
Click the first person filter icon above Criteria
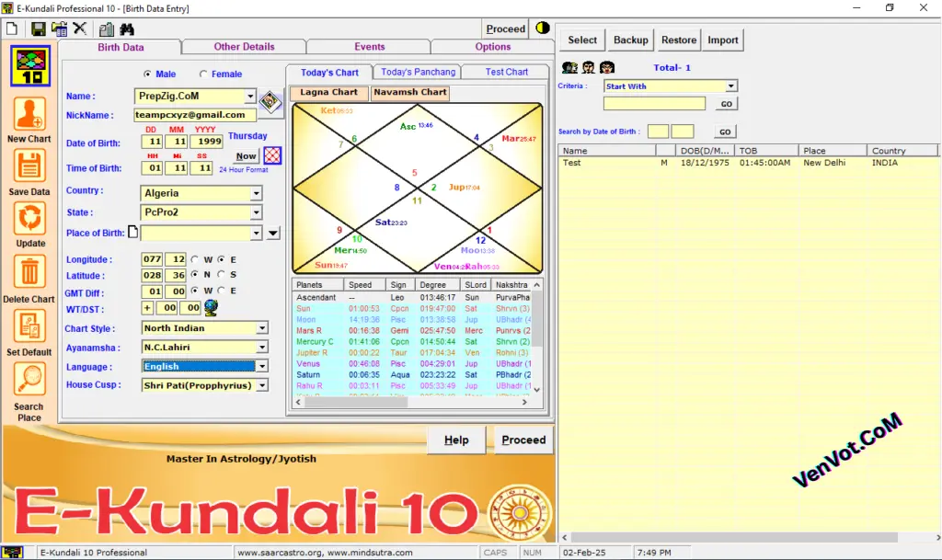click(569, 67)
